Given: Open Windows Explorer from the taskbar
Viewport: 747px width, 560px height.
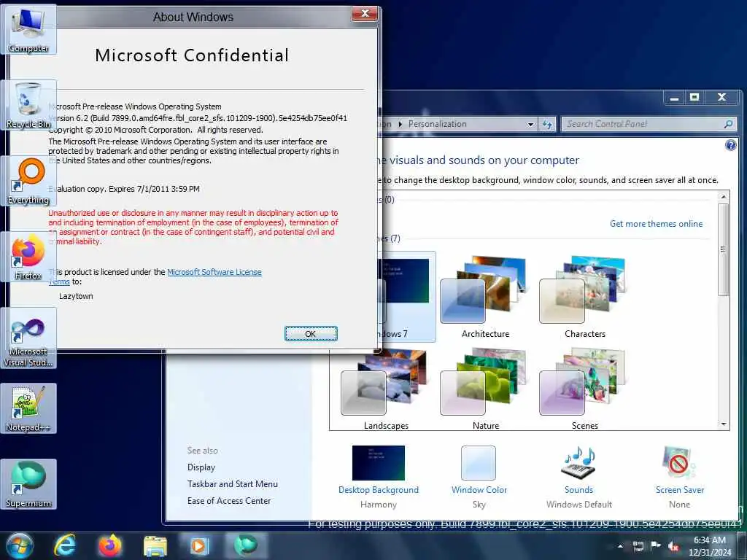Looking at the screenshot, I should (155, 545).
